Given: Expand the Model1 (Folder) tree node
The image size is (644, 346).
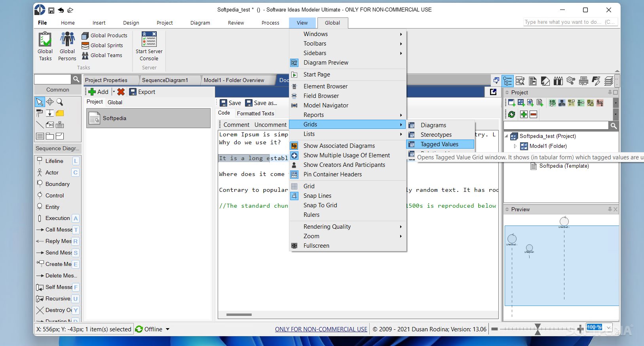Looking at the screenshot, I should click(x=515, y=146).
